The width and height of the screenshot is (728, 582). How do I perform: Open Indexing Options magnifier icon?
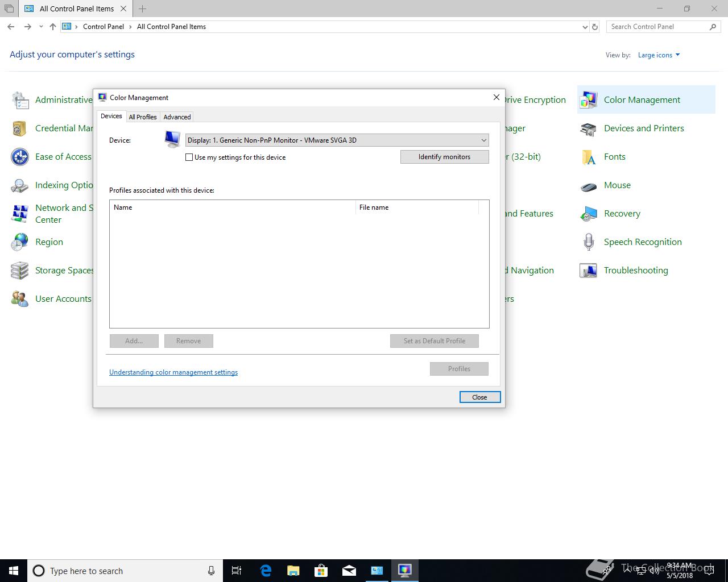(x=20, y=185)
